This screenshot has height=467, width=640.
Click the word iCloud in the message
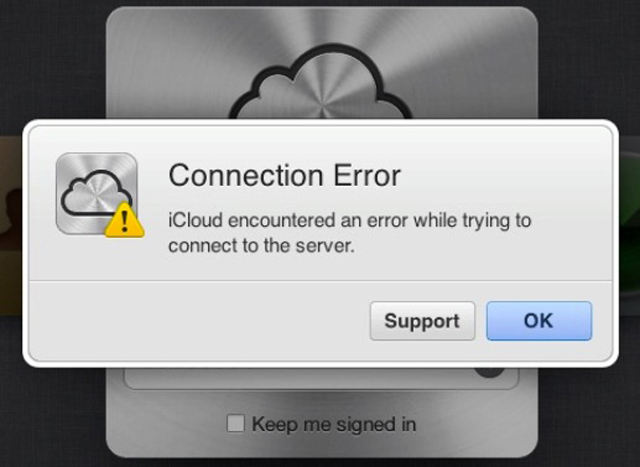[x=195, y=220]
